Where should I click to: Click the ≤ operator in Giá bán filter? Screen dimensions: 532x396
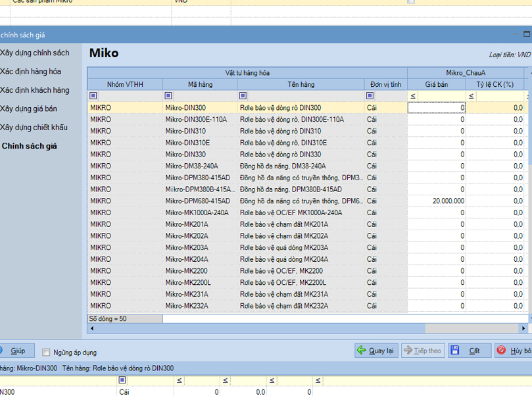click(413, 96)
